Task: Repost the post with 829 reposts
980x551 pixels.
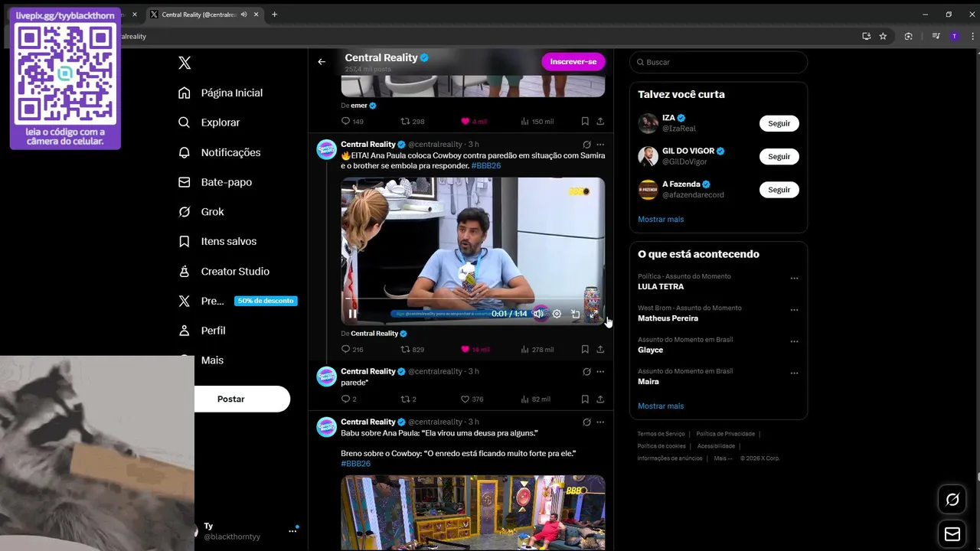Action: 413,349
